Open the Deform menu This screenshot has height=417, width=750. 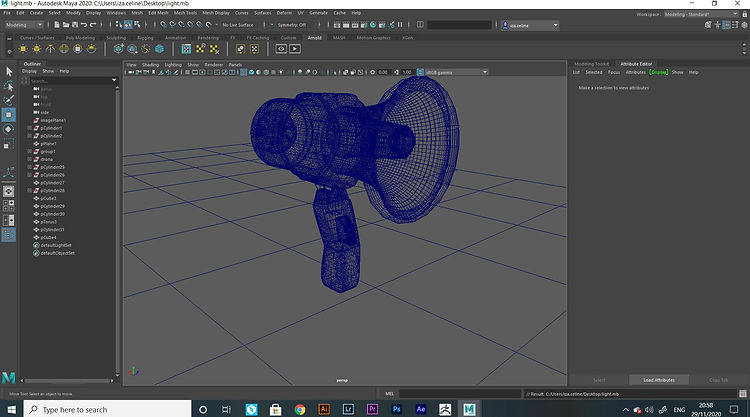click(x=284, y=13)
